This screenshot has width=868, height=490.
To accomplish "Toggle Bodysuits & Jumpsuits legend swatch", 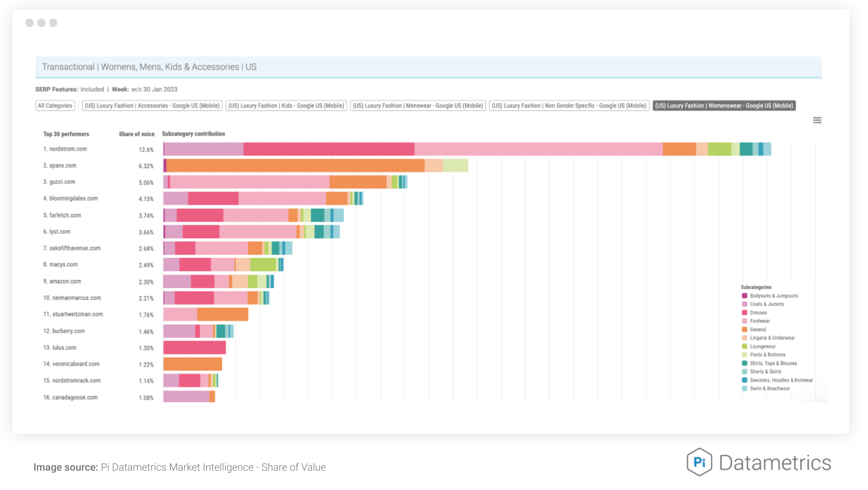I will pos(744,296).
